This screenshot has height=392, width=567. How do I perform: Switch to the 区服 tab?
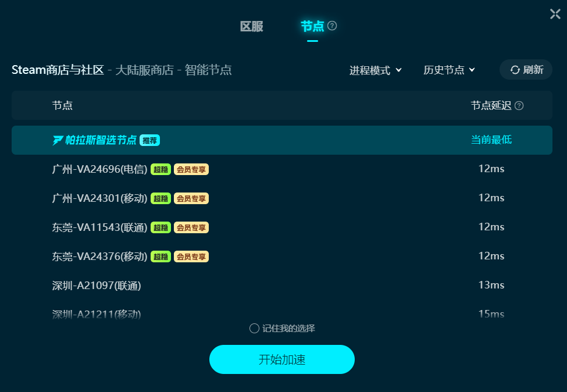coord(252,26)
